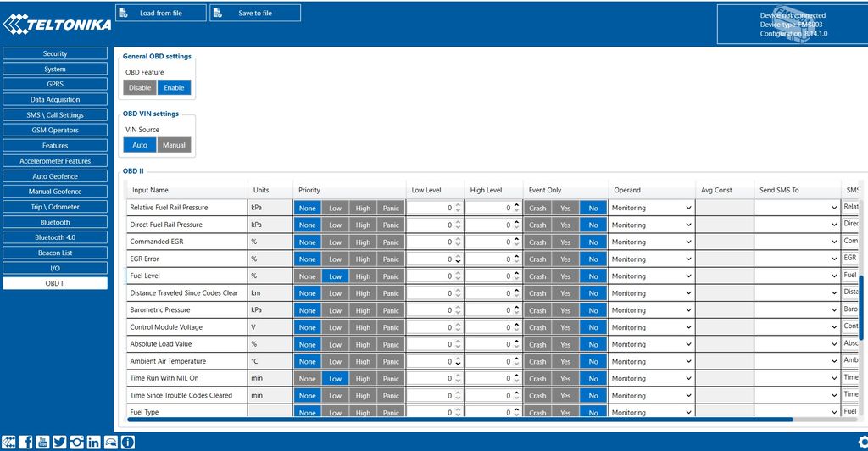This screenshot has width=868, height=451.
Task: Set Direct Fuel Rail Pressure priority to Low
Action: point(336,225)
